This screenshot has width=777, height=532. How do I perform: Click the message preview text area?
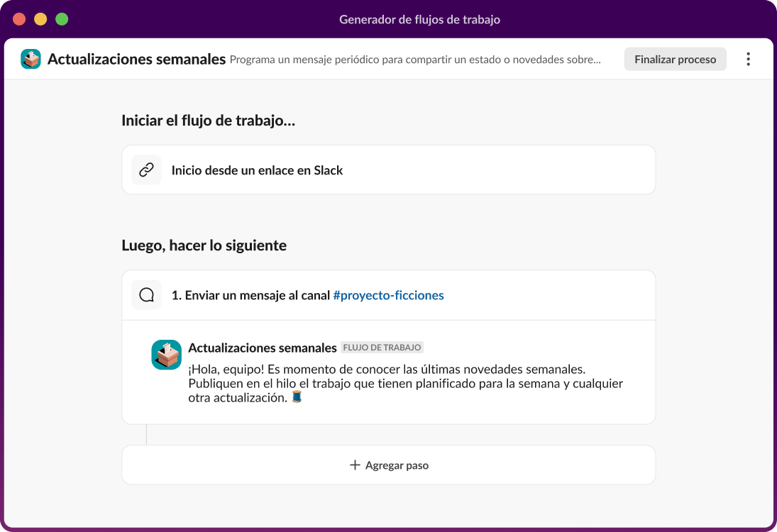(x=404, y=383)
